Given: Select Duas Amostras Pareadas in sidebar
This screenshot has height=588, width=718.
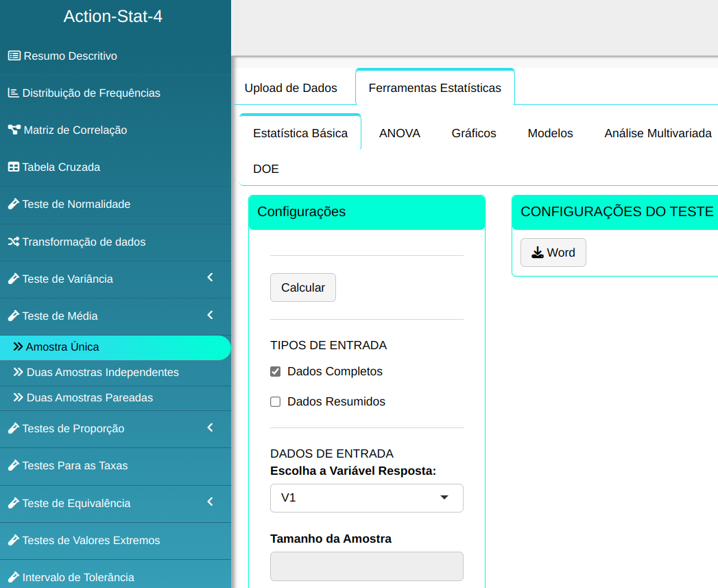Looking at the screenshot, I should click(x=89, y=398).
